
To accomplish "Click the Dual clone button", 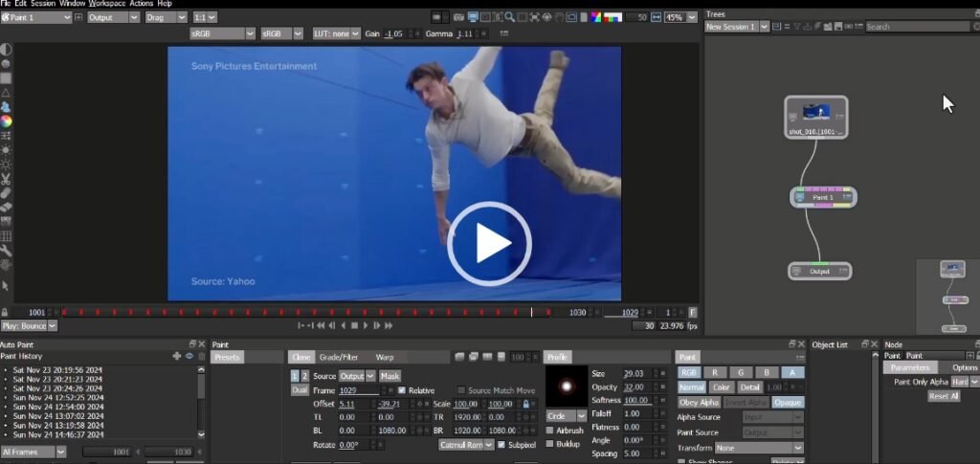I will 300,389.
